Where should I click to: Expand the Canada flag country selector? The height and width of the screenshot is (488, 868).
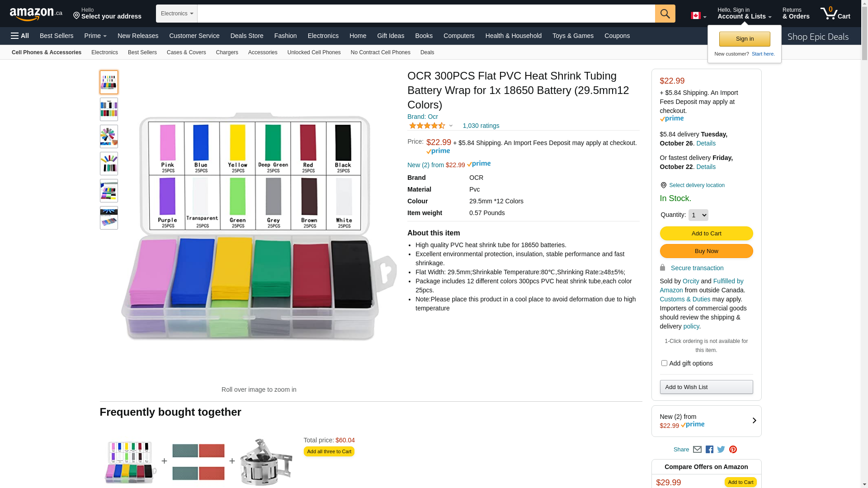(x=698, y=16)
